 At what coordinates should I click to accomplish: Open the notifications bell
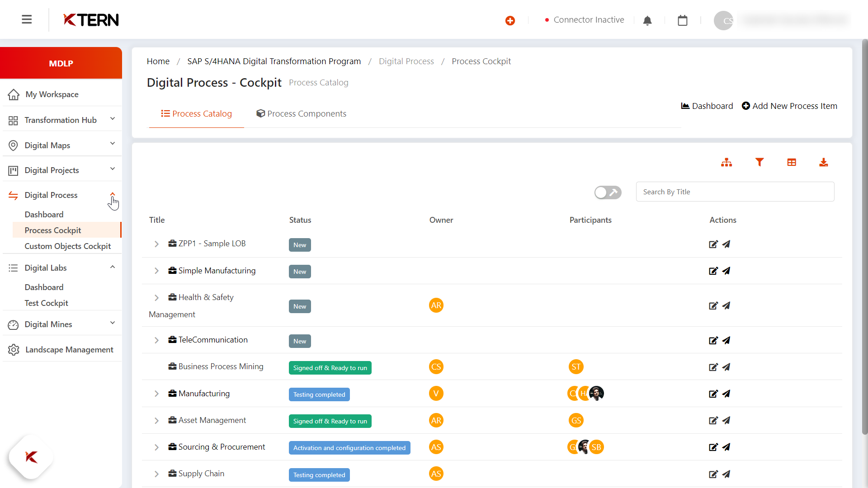coord(647,20)
